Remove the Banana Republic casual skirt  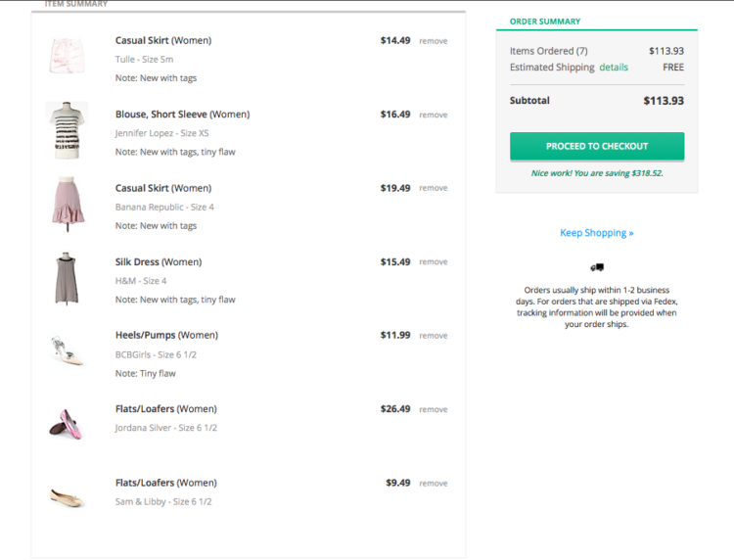click(433, 188)
